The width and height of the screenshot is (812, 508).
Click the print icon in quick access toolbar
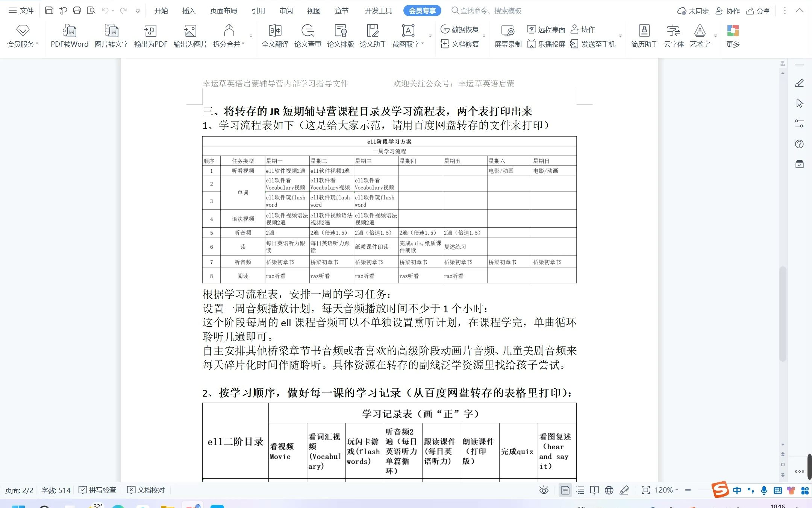tap(77, 11)
